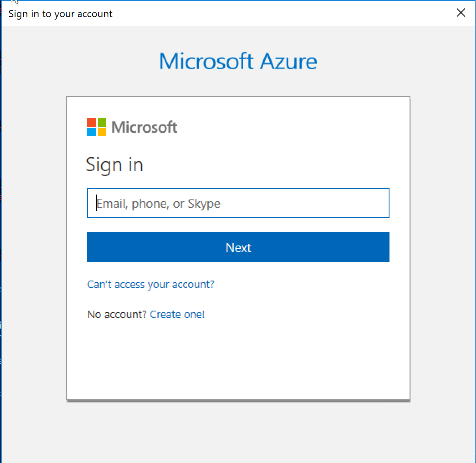Viewport: 476px width, 463px height.
Task: Click the No account? label text
Action: coord(117,314)
